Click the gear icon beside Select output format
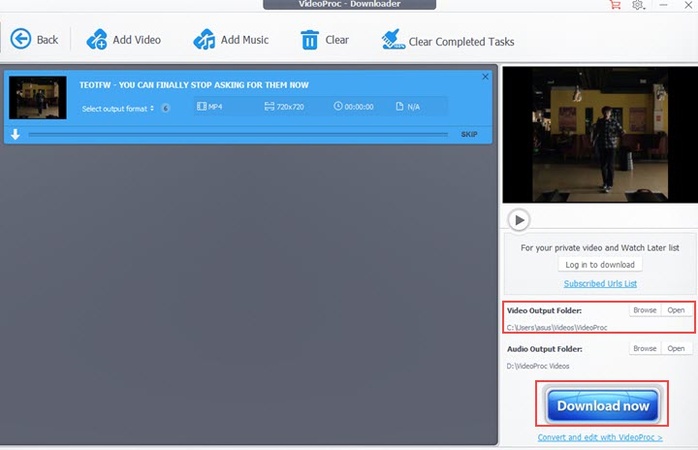Viewport: 698px width, 450px height. coord(166,108)
